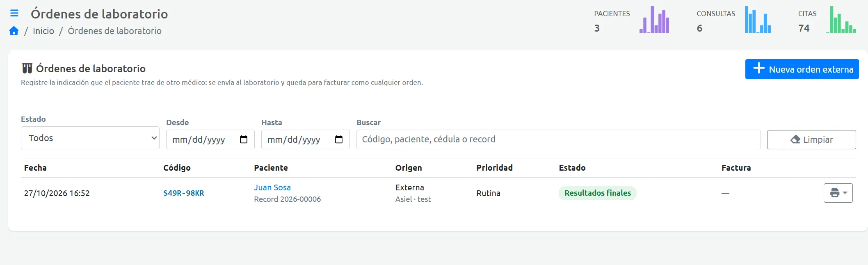
Task: Click the Factura column header
Action: point(736,168)
